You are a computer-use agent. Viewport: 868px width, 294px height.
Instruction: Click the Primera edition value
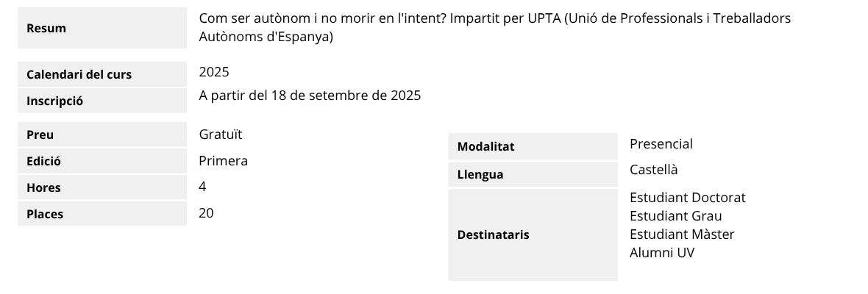coord(224,161)
